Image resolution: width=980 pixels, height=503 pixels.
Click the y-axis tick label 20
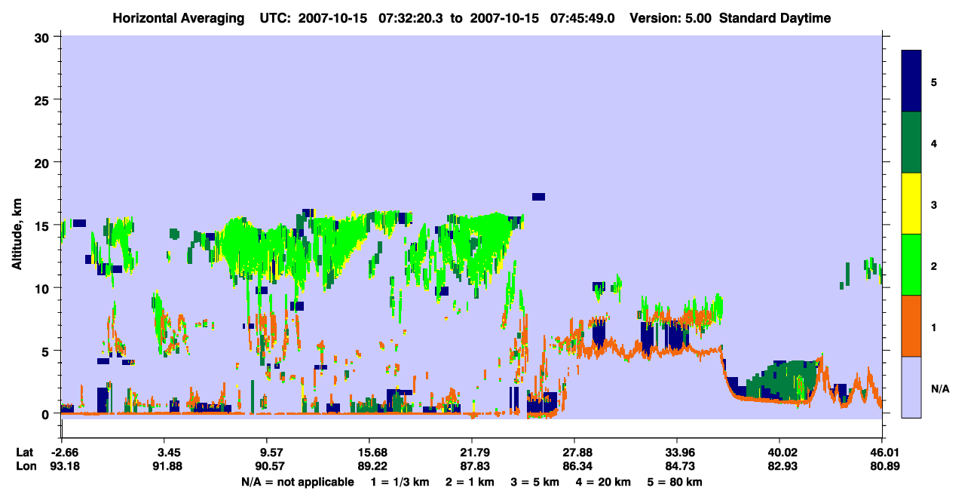(x=44, y=162)
